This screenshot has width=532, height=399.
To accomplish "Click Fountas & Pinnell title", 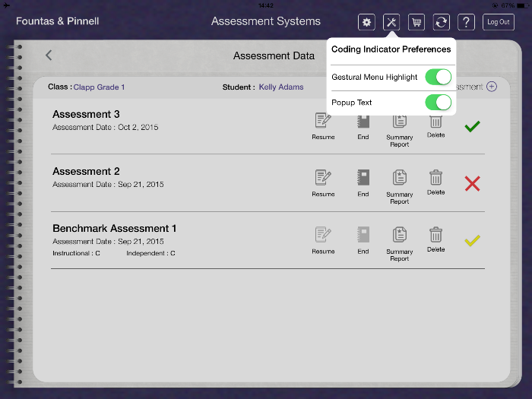I will coord(57,21).
